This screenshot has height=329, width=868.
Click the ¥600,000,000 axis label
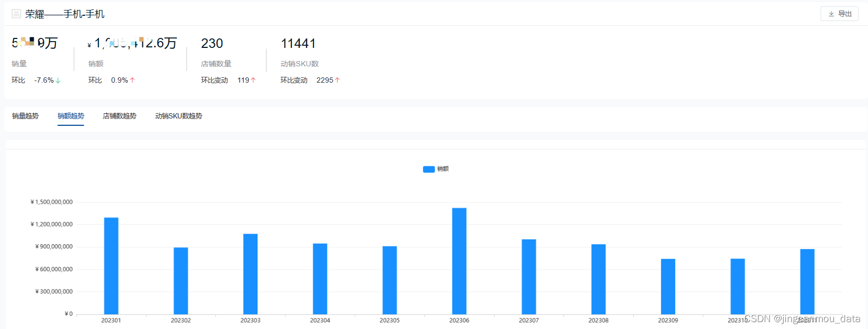(54, 270)
